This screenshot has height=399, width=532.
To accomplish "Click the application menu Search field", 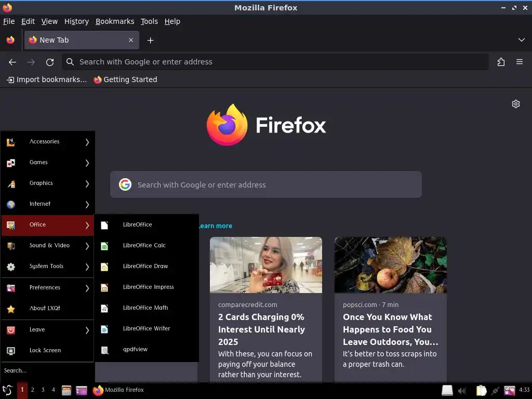I will click(47, 371).
